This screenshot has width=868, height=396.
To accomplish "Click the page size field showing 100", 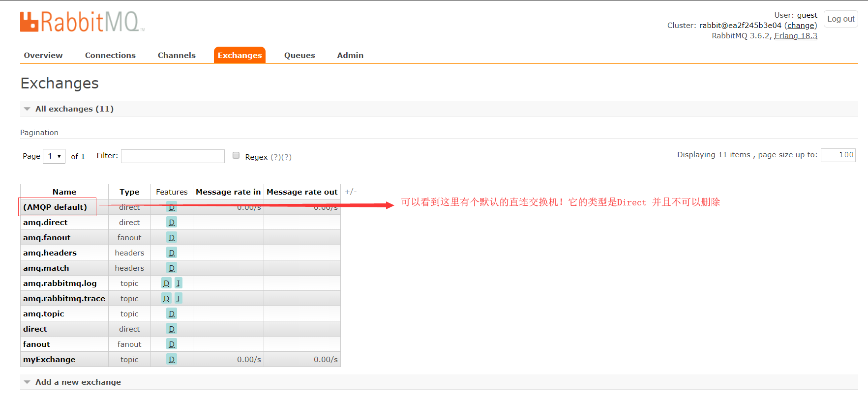I will point(838,155).
